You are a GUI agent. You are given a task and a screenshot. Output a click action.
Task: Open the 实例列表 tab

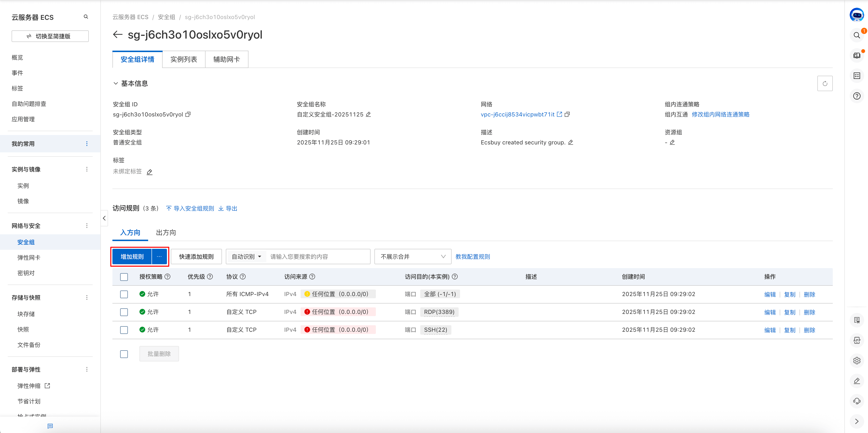184,60
